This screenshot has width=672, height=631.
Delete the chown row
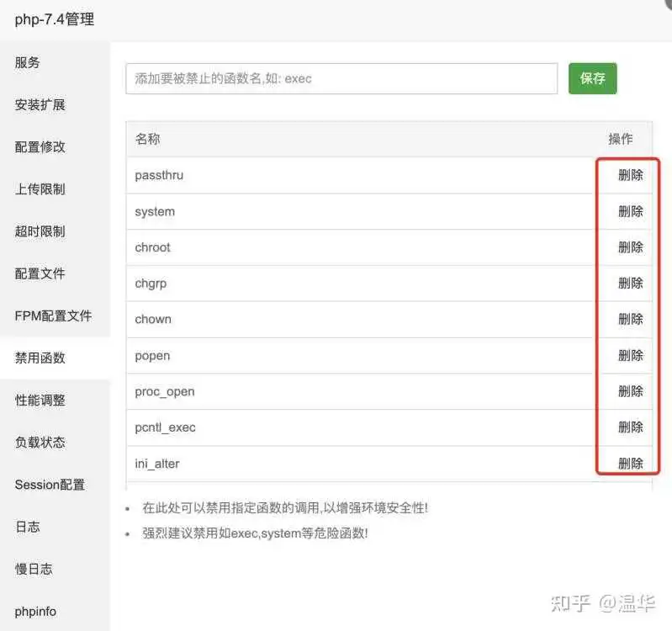pyautogui.click(x=631, y=320)
